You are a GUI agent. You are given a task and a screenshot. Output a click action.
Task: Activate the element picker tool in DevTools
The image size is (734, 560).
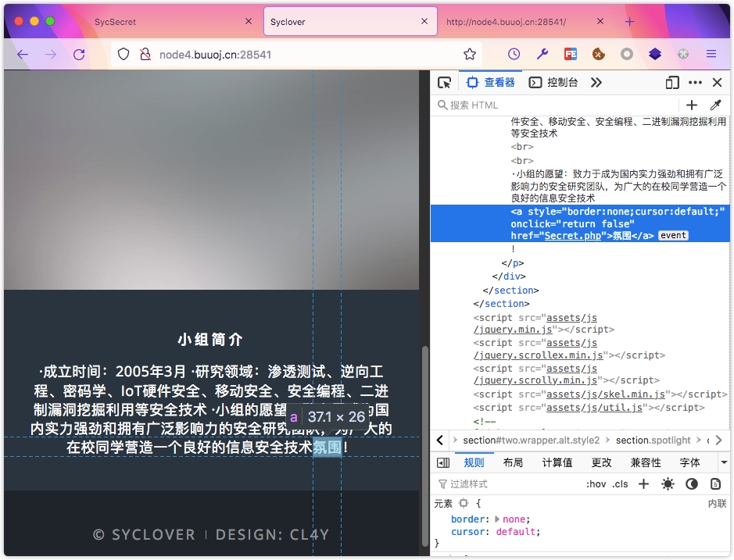point(444,83)
